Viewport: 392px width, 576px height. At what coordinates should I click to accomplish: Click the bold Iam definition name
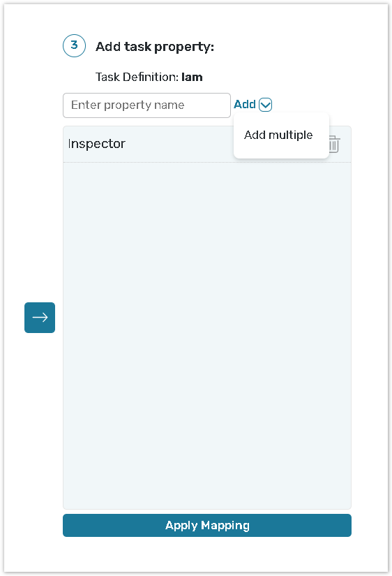[192, 77]
